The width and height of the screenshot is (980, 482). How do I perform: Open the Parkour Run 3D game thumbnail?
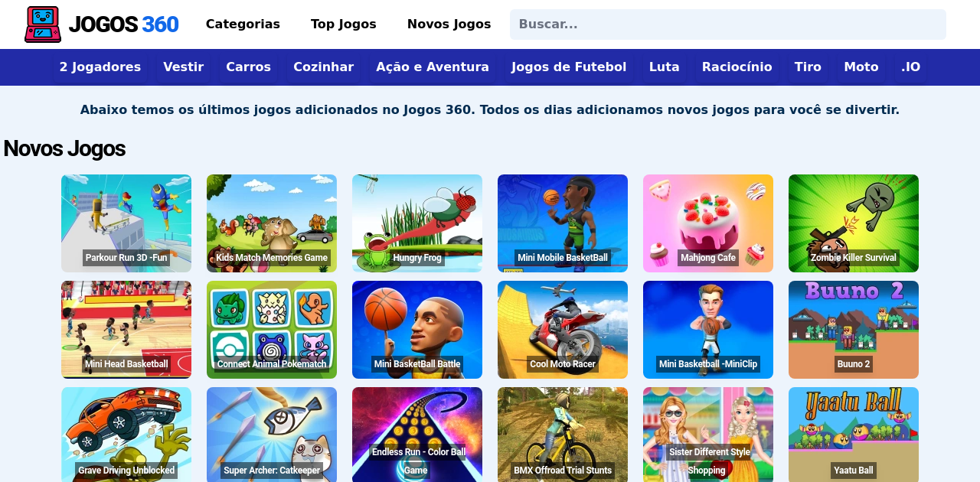point(126,223)
